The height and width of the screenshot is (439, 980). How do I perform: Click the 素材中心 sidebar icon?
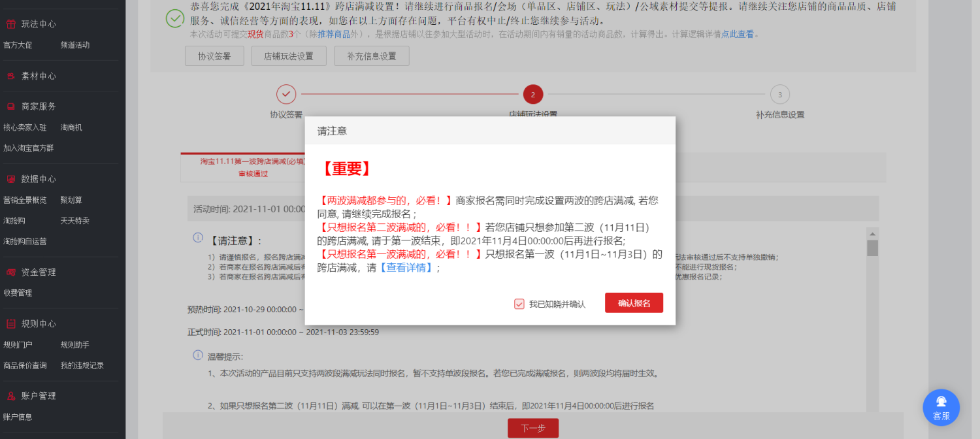pos(10,76)
